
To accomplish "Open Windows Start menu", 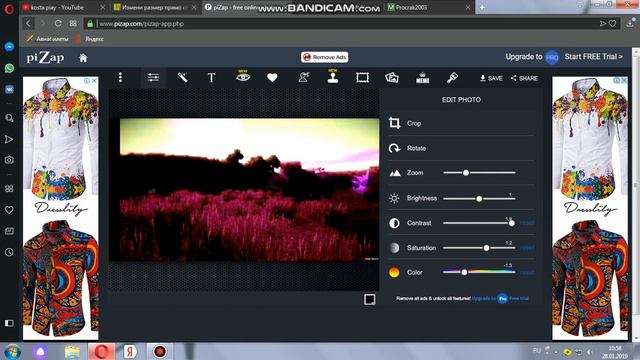I will coord(12,351).
